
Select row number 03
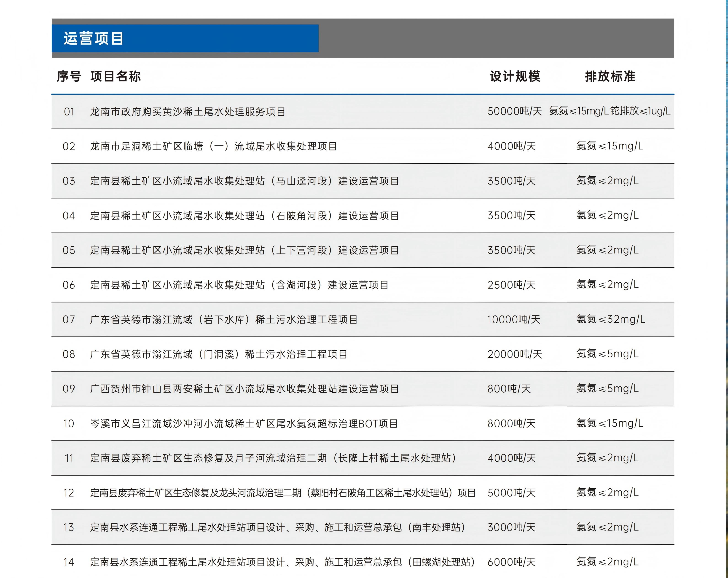(x=69, y=181)
